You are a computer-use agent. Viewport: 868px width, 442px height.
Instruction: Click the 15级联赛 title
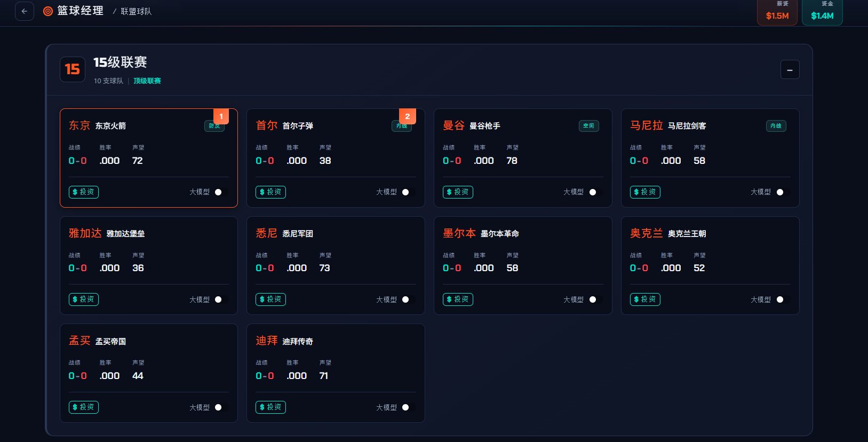[x=120, y=62]
